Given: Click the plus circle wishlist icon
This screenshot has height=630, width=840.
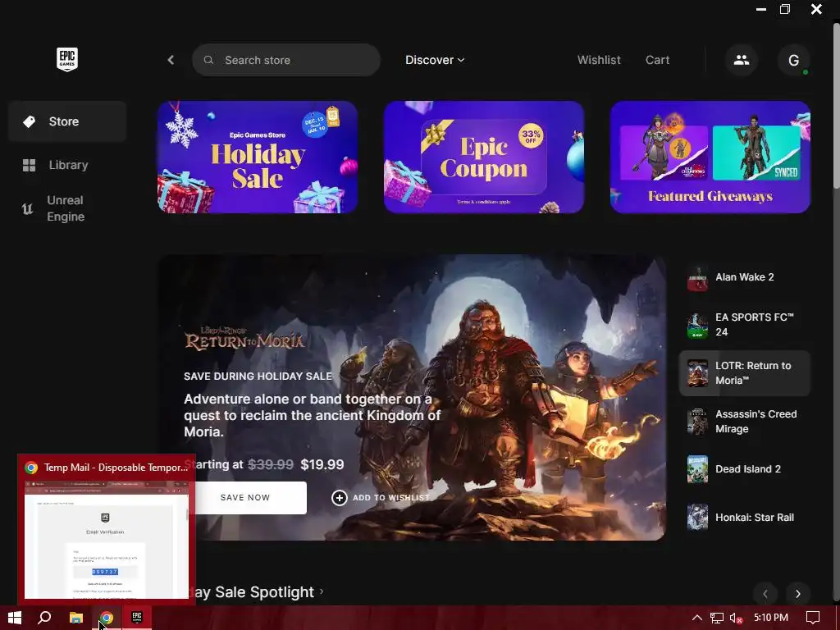Looking at the screenshot, I should 339,498.
